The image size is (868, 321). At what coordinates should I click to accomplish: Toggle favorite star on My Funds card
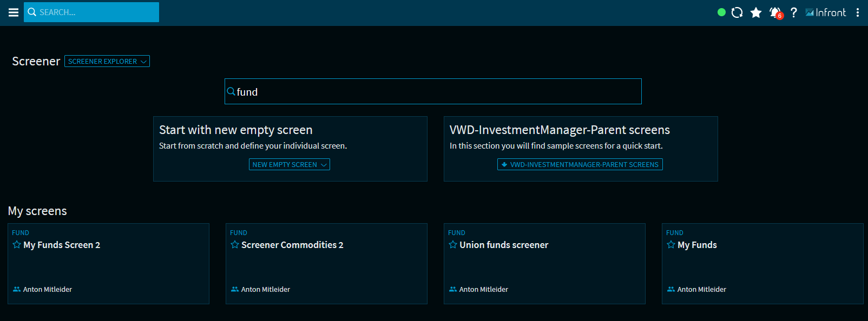pyautogui.click(x=671, y=245)
